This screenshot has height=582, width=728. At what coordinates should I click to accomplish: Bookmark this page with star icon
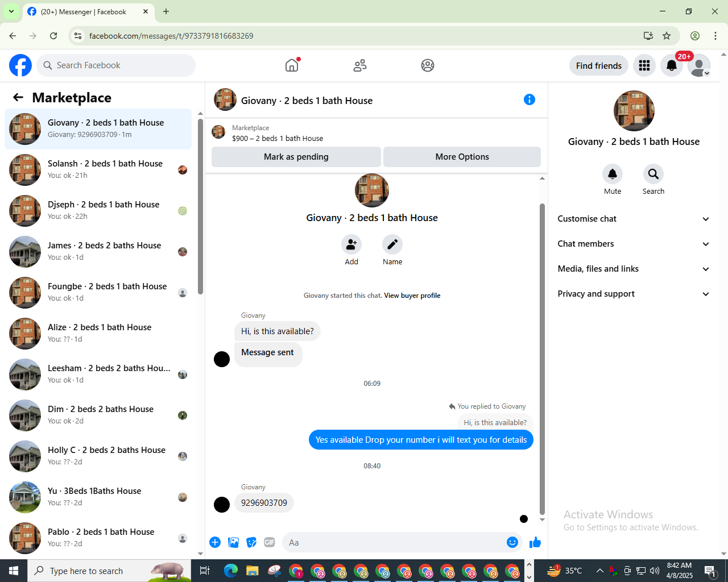(667, 36)
